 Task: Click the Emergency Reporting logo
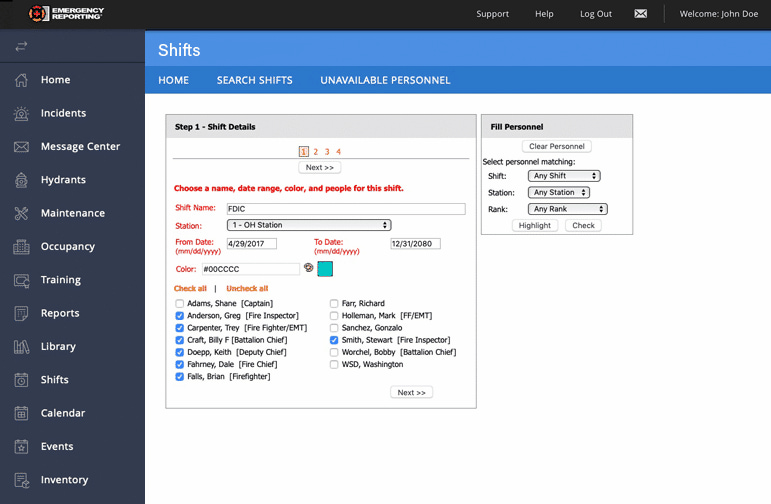66,13
